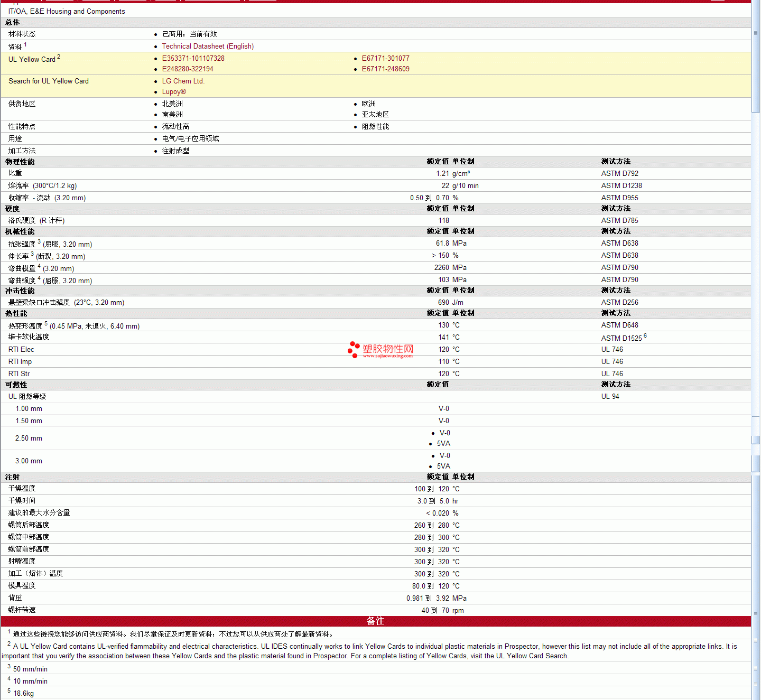Screen dimensions: 761x700
Task: Click the V-0 rating for 1.00 mm
Action: 444,409
